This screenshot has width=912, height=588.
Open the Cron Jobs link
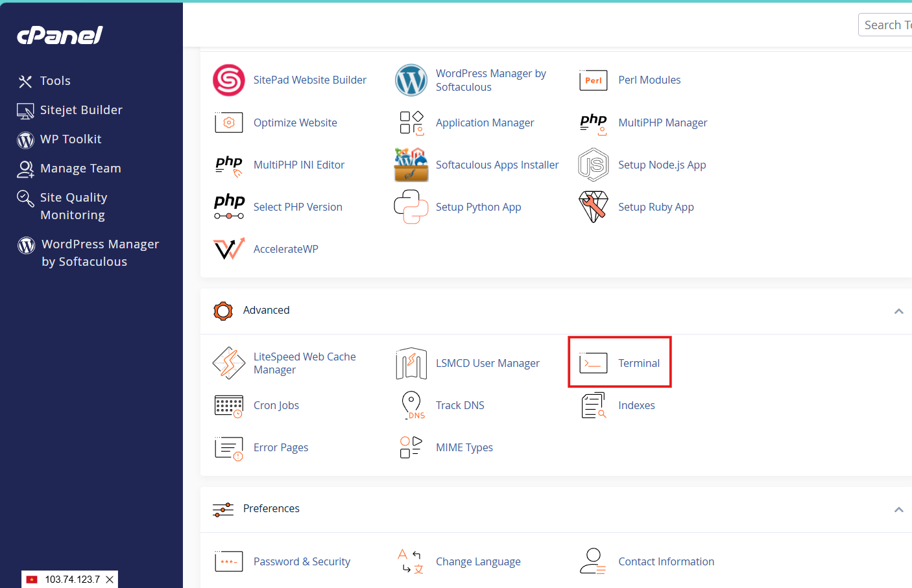(276, 405)
